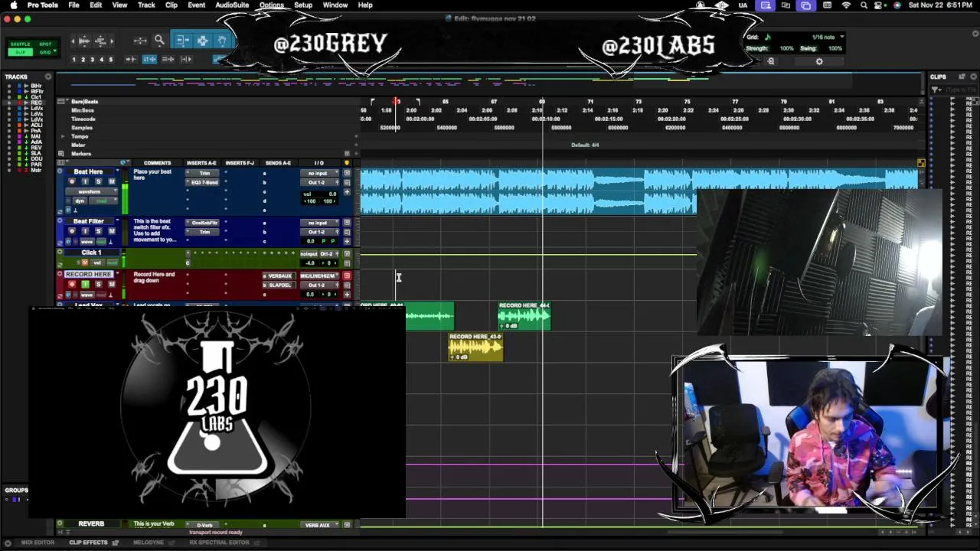
Task: Mute the Beat Filter track
Action: (x=111, y=231)
